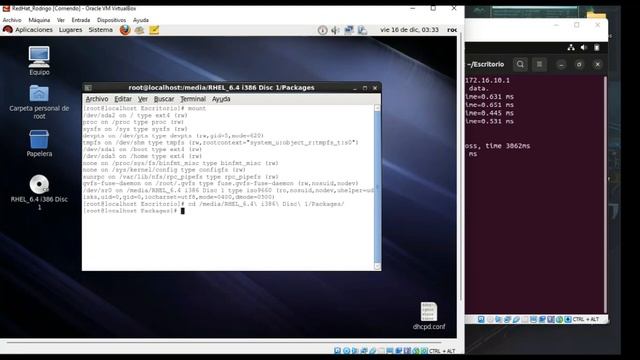Open the terminal's Ver menu
This screenshot has width=640, height=360.
point(142,99)
